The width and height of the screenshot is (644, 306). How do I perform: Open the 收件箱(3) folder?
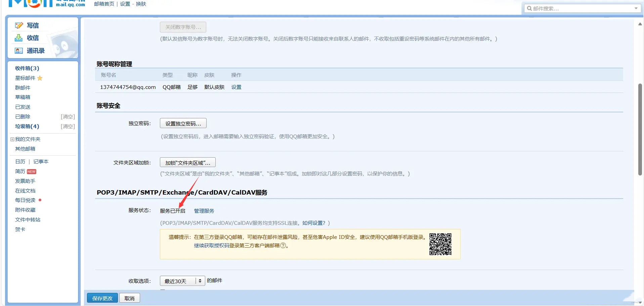(27, 68)
